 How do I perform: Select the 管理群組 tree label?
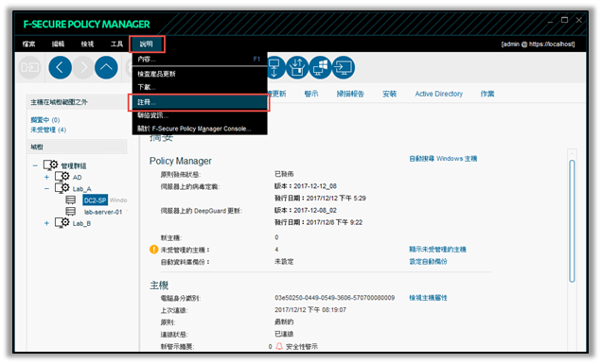click(74, 165)
